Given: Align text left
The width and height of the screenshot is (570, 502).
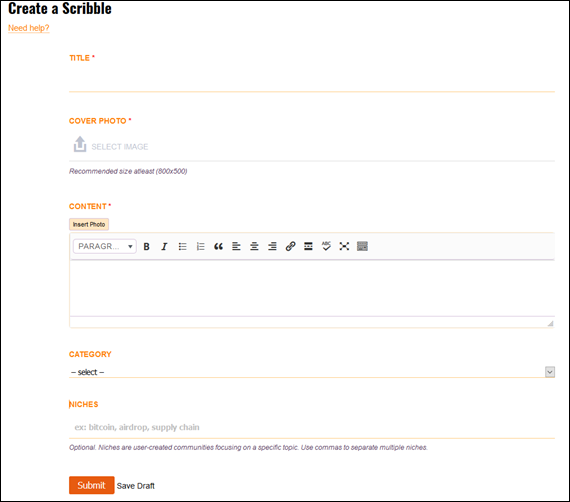Looking at the screenshot, I should (x=236, y=246).
